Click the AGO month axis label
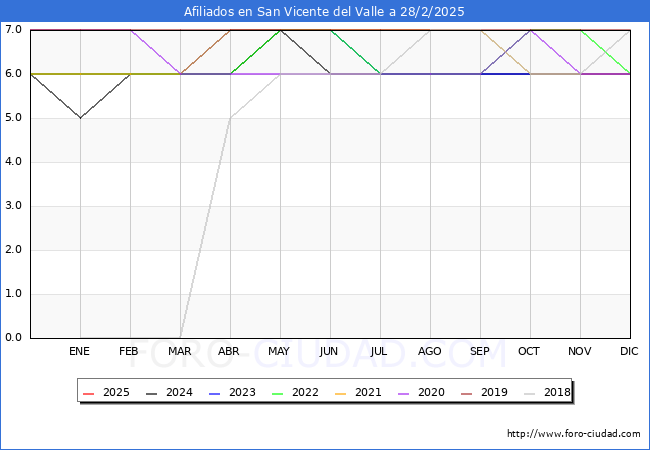This screenshot has height=450, width=650. 429,351
